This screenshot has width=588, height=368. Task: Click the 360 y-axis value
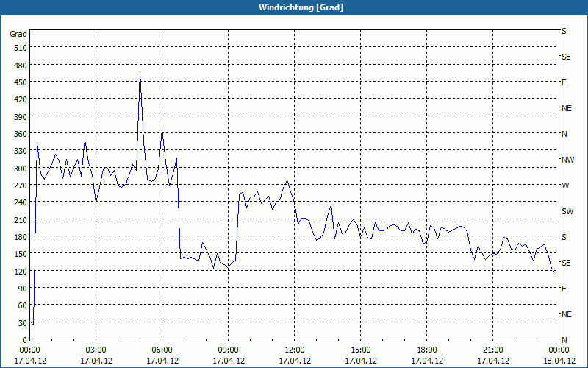point(21,134)
